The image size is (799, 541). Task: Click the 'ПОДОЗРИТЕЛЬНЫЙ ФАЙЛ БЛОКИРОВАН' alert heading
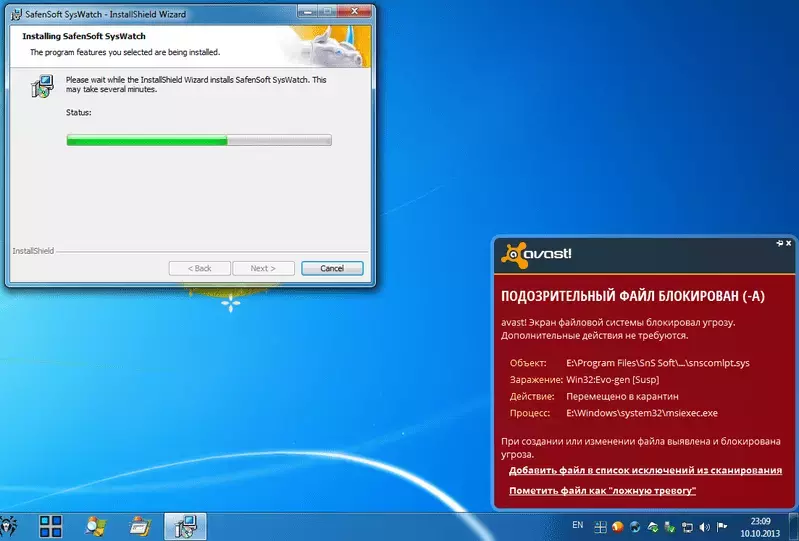[632, 296]
